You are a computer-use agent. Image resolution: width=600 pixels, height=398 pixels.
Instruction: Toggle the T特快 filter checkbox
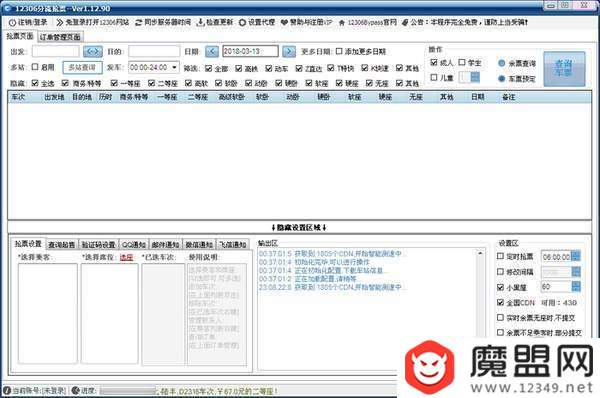pos(331,68)
